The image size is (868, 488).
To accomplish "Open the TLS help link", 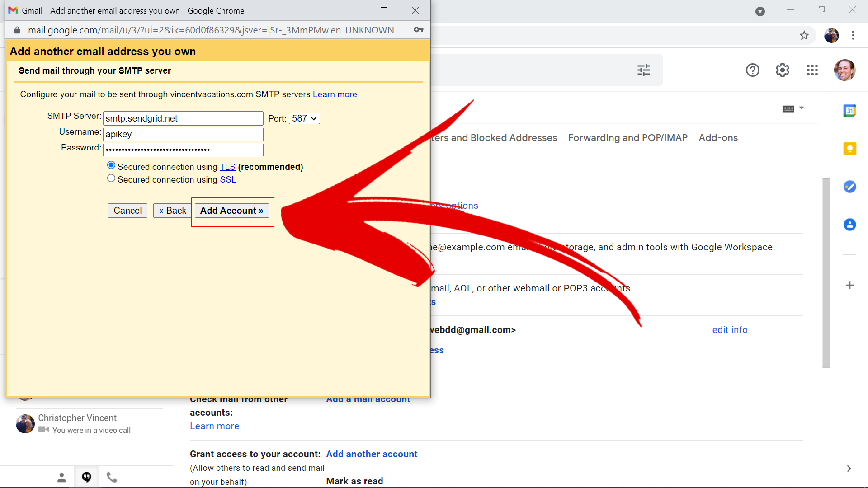I will coord(227,167).
